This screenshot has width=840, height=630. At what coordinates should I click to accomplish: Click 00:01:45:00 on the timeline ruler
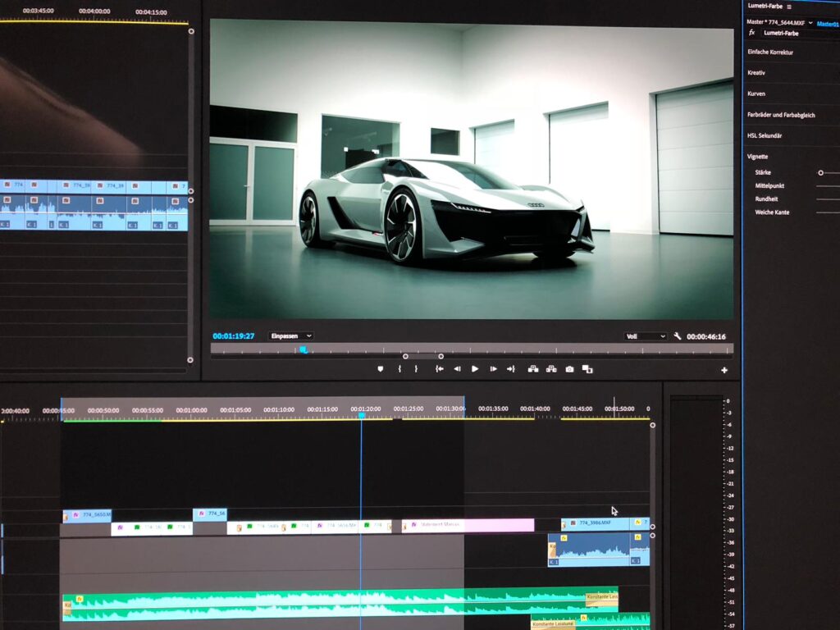pyautogui.click(x=577, y=409)
